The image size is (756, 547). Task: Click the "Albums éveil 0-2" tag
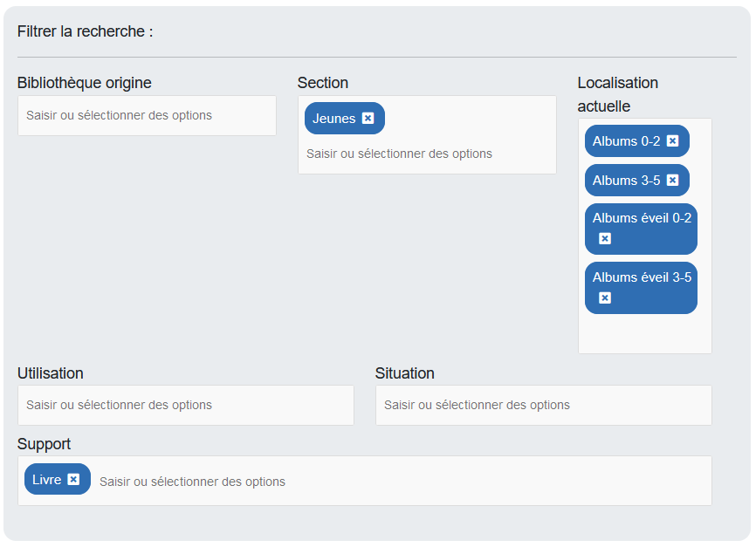641,217
